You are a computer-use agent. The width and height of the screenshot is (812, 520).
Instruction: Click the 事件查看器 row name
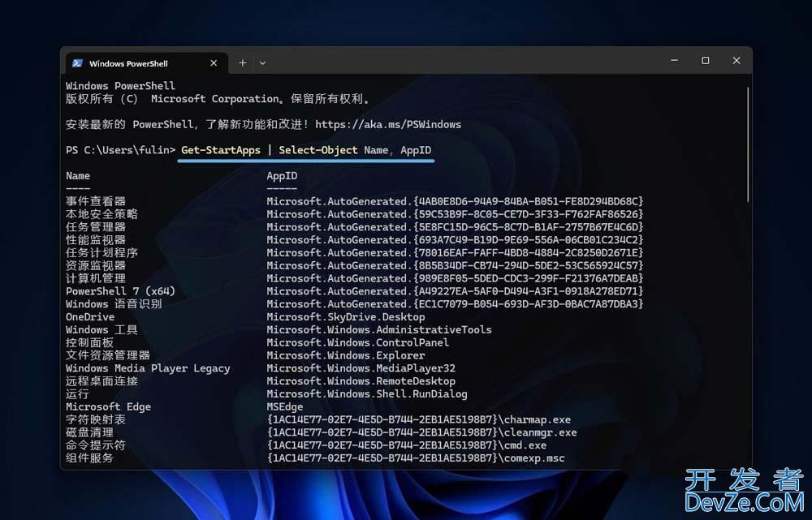pyautogui.click(x=96, y=201)
